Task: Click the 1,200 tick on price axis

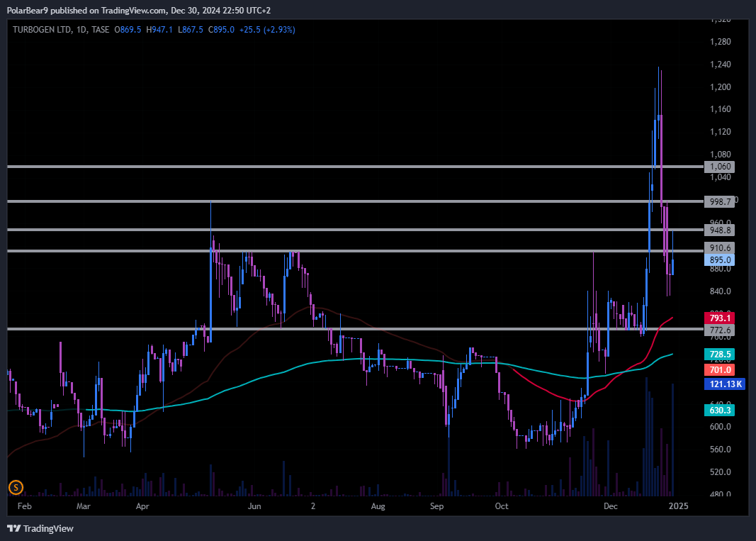Action: (721, 87)
